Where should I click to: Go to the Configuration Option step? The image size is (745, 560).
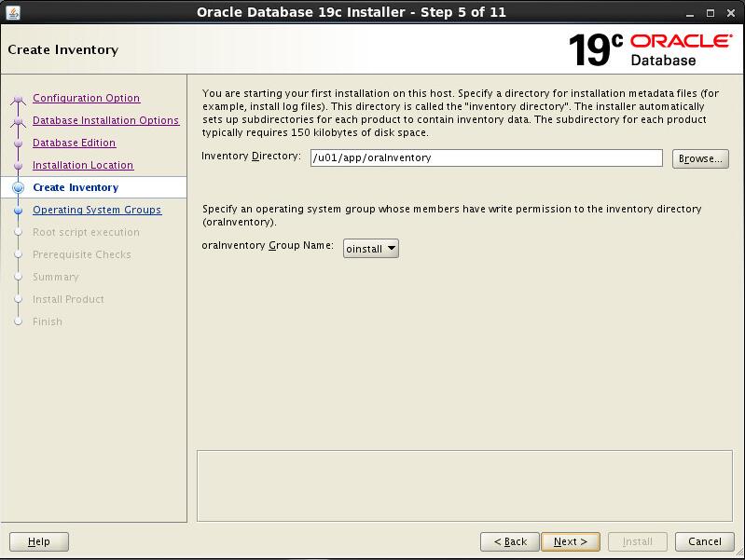click(x=86, y=98)
